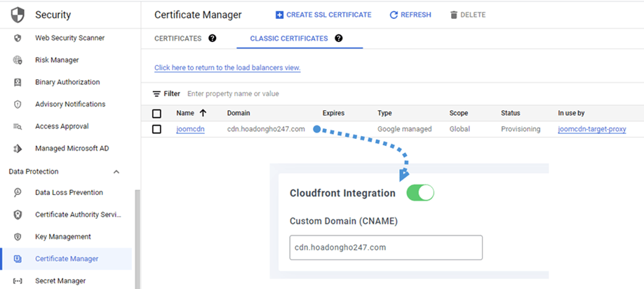This screenshot has width=644, height=289.
Task: Switch to the Certificates tab
Action: click(177, 39)
